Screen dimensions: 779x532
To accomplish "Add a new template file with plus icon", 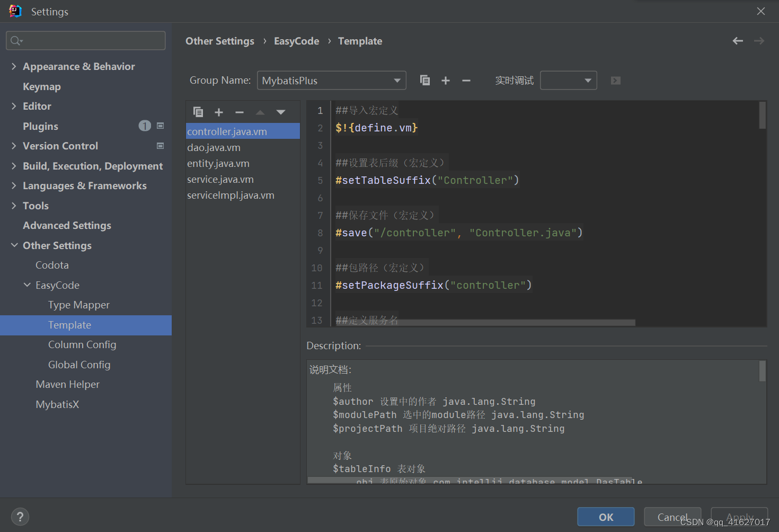I will click(219, 112).
